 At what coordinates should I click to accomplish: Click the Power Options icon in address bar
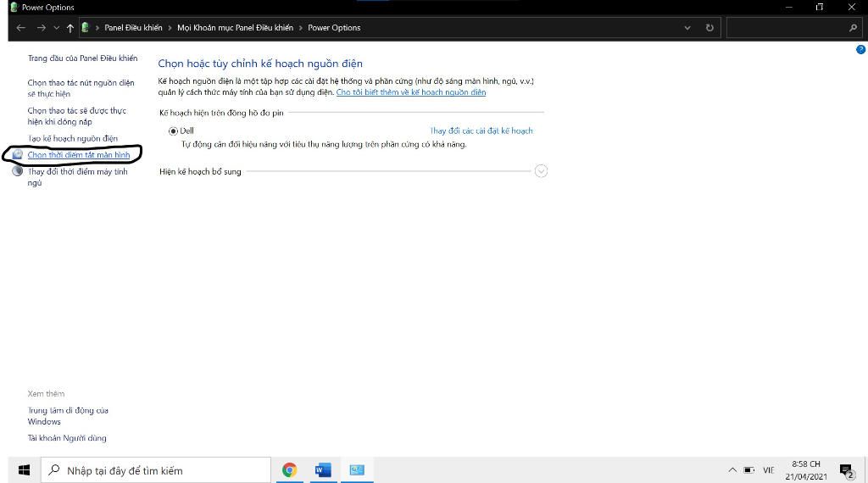(x=86, y=27)
